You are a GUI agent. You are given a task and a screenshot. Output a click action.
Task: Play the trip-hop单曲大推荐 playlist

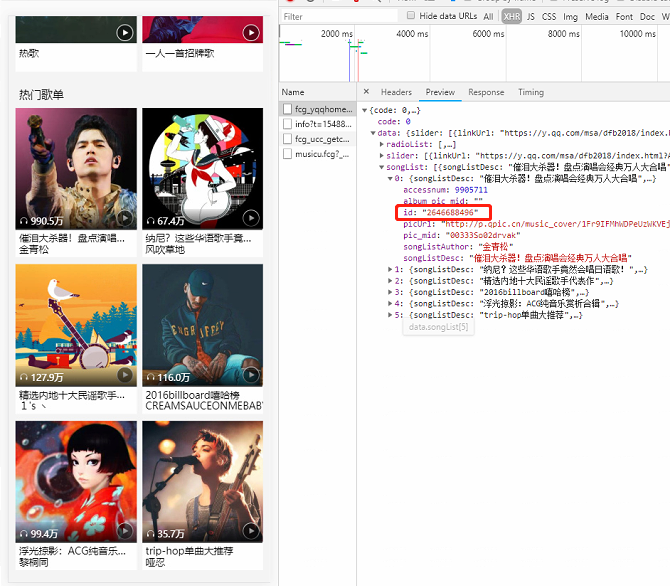coord(251,531)
